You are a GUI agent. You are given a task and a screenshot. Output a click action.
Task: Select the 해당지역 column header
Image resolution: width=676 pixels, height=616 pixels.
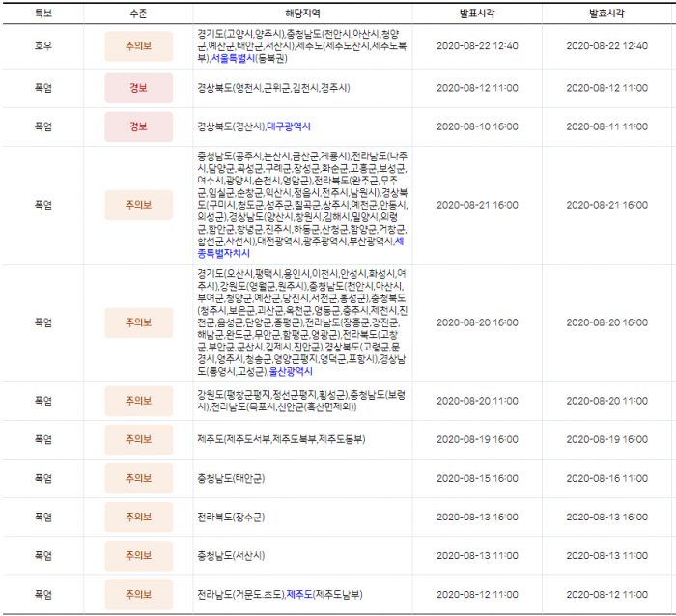click(302, 14)
